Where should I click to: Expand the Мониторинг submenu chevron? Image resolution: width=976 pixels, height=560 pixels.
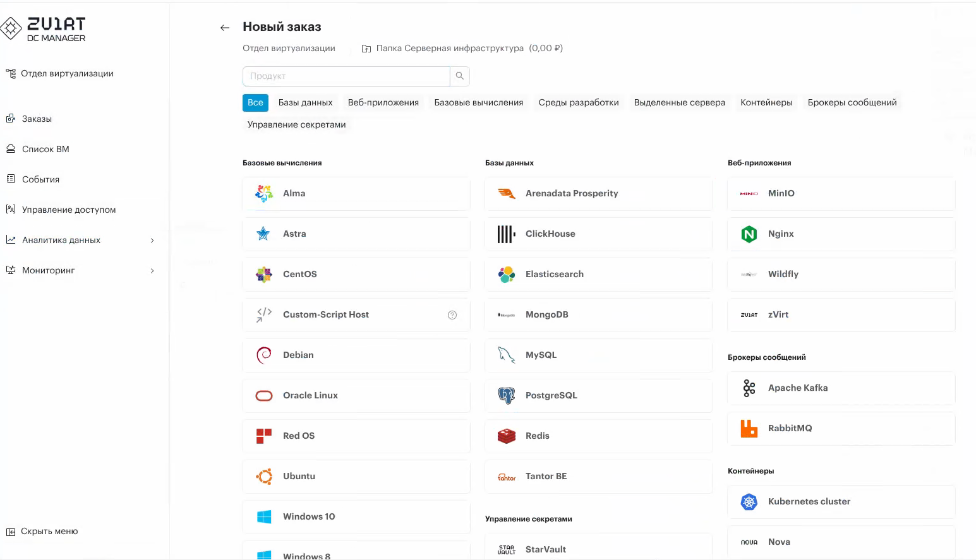point(152,271)
